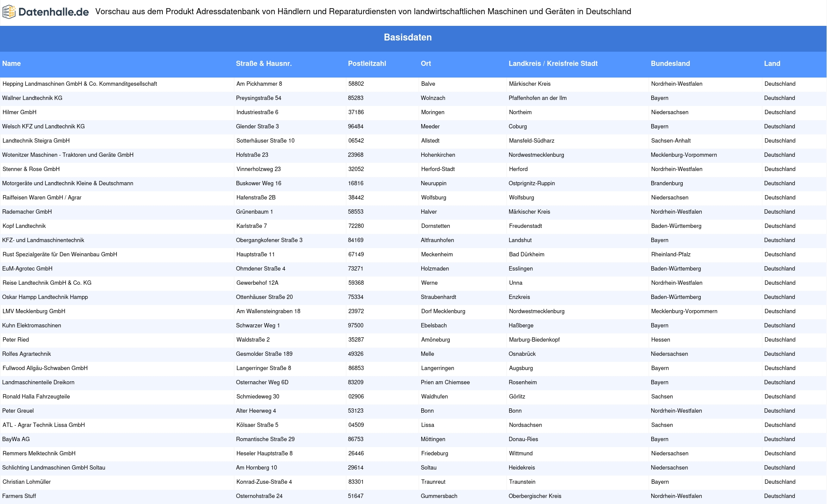
Task: Select the address Romantische Straße 29
Action: coord(265,439)
